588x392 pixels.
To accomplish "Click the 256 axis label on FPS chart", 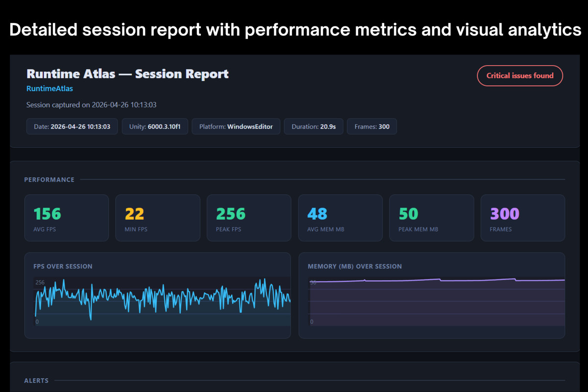I will pyautogui.click(x=40, y=283).
